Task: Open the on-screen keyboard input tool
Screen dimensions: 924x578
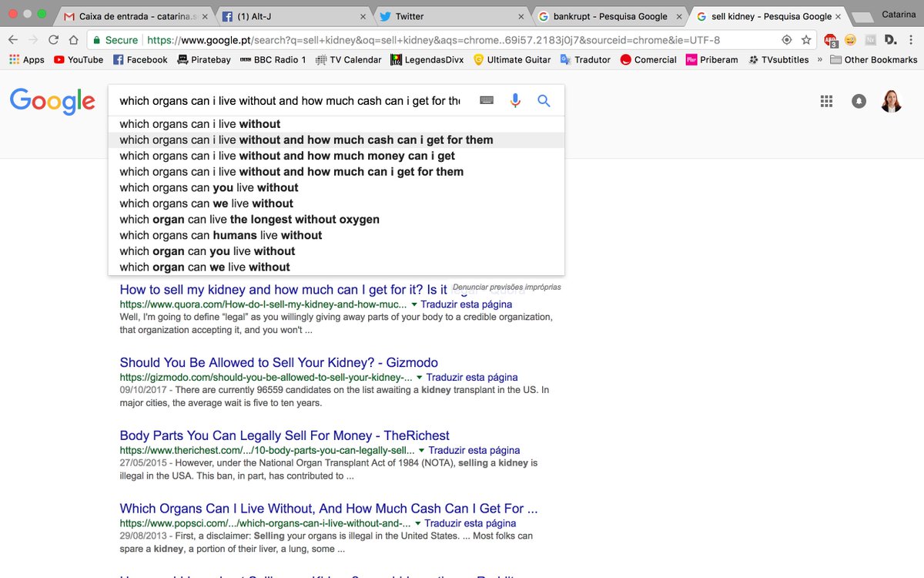Action: [487, 100]
